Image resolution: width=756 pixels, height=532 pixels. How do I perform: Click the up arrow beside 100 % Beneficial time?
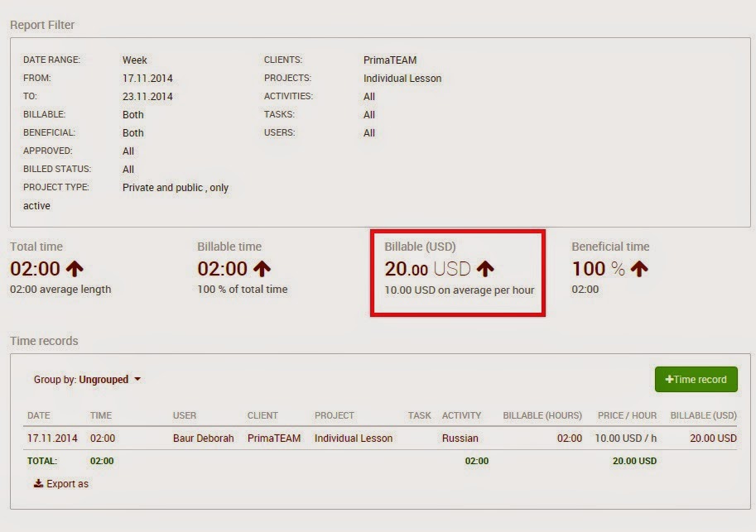pos(639,269)
